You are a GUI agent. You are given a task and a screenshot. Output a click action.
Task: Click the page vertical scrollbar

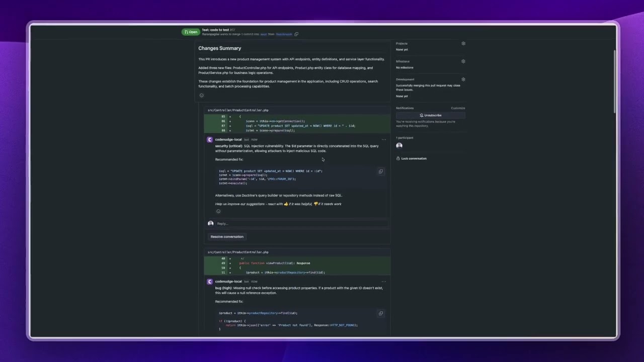pyautogui.click(x=614, y=80)
